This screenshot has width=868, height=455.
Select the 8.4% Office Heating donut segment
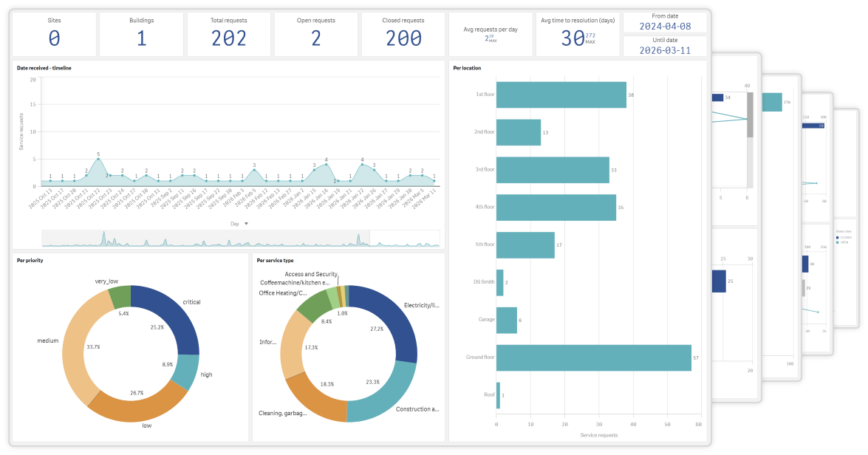[316, 304]
